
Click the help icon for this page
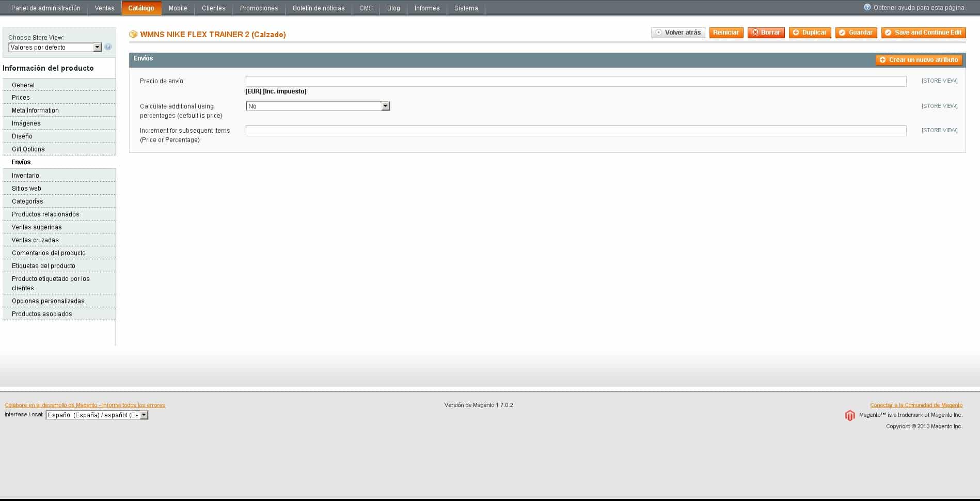point(867,7)
